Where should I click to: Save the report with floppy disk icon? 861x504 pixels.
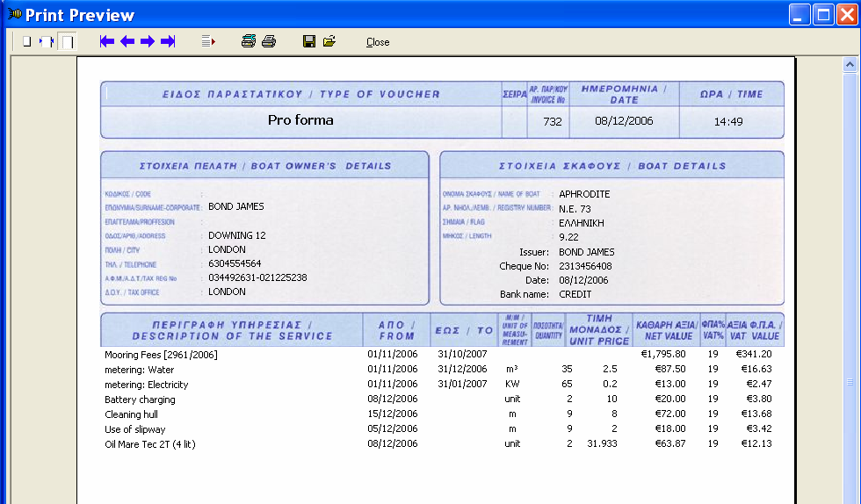tap(309, 41)
